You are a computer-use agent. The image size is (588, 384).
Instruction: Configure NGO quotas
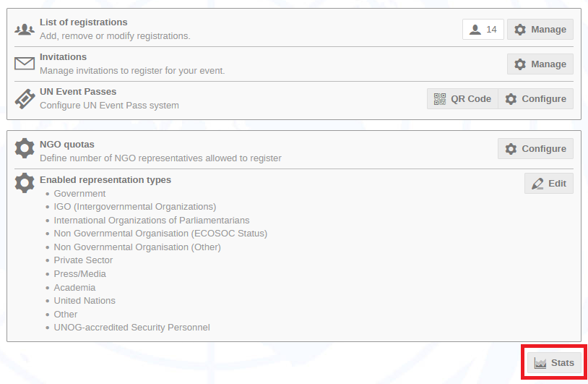pyautogui.click(x=535, y=149)
